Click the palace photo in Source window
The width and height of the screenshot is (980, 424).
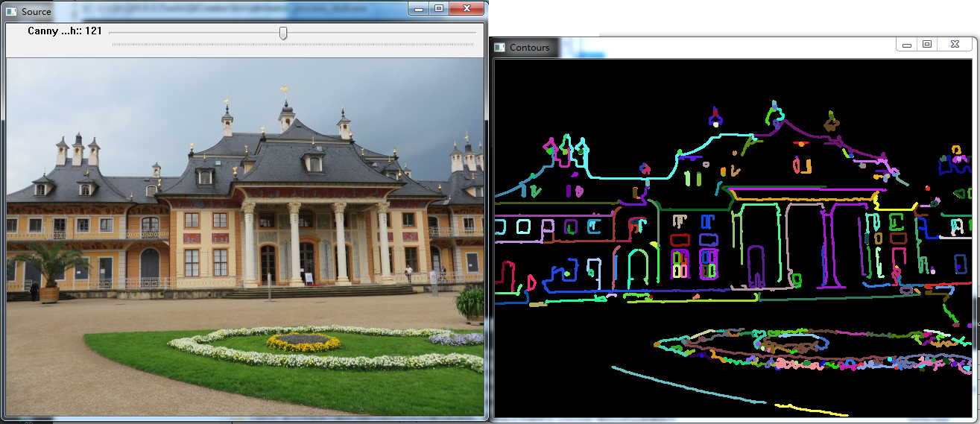point(245,237)
